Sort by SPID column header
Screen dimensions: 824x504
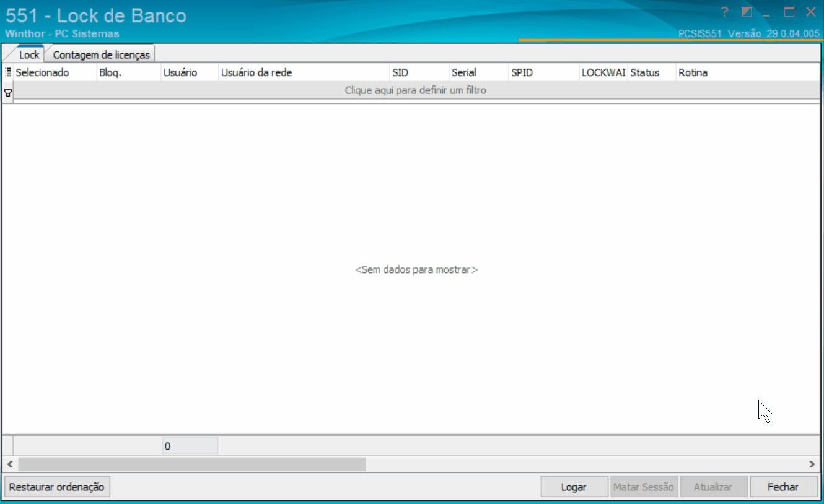tap(544, 72)
